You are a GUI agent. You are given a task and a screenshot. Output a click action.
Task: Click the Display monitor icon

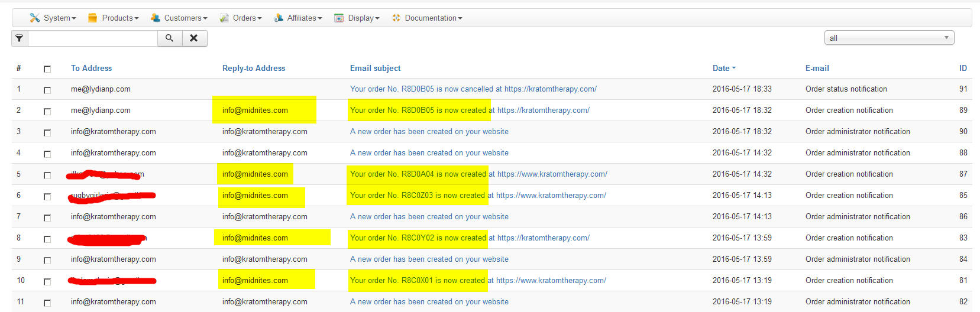tap(339, 18)
